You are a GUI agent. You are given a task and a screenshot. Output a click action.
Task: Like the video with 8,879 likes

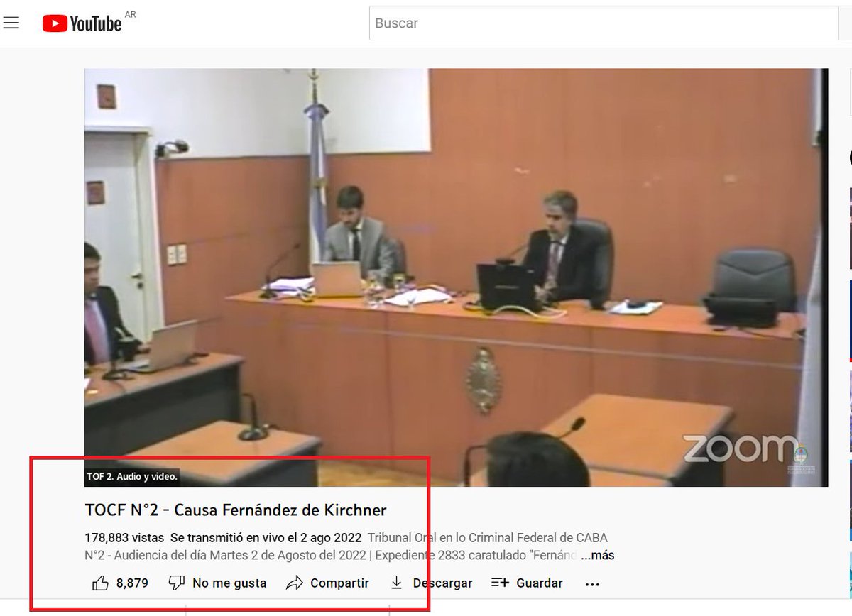click(x=100, y=583)
